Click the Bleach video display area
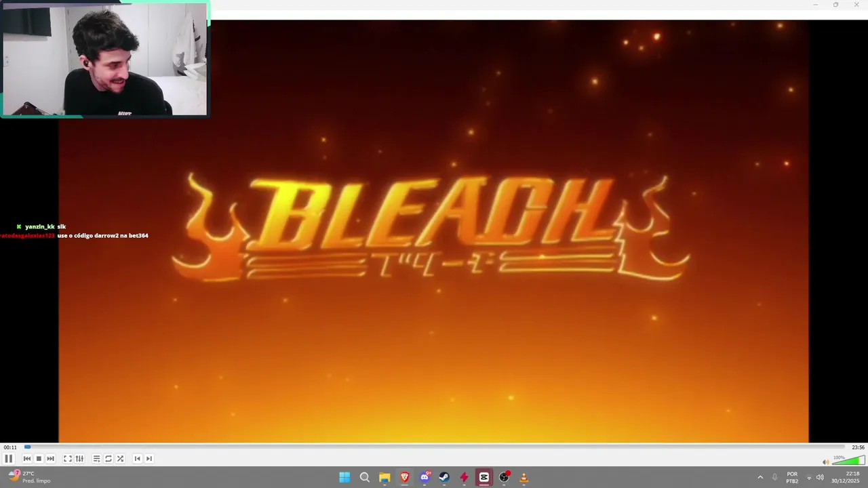 [x=434, y=231]
